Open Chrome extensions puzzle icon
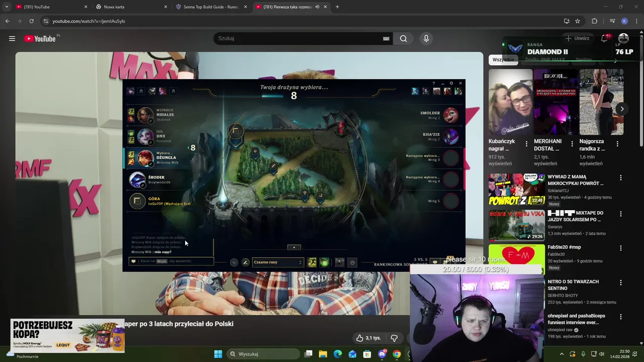This screenshot has width=644, height=362. (x=595, y=21)
